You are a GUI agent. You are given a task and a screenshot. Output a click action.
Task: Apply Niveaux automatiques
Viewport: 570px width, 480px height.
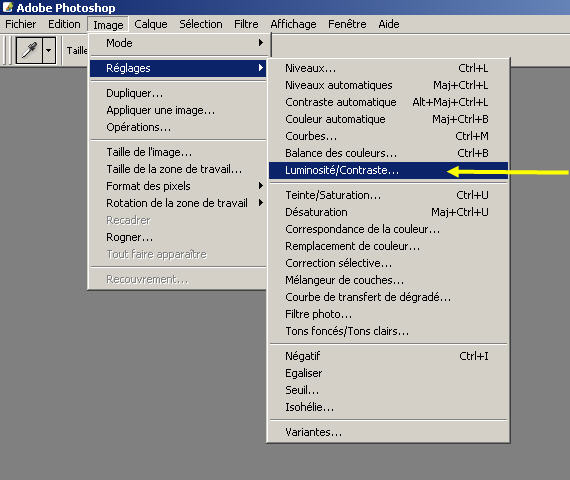point(388,85)
